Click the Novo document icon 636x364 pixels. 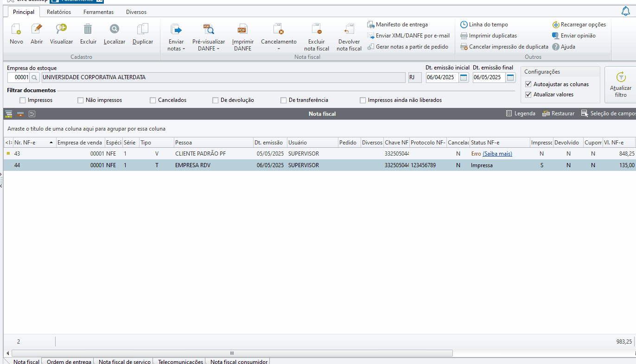[16, 30]
